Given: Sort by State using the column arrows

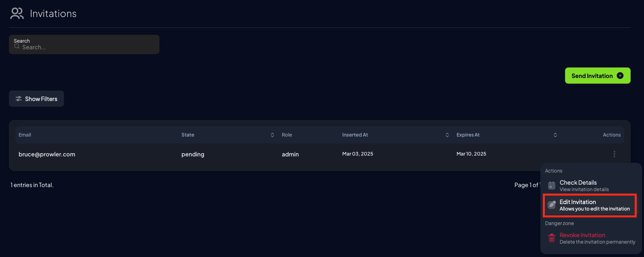Looking at the screenshot, I should 272,135.
